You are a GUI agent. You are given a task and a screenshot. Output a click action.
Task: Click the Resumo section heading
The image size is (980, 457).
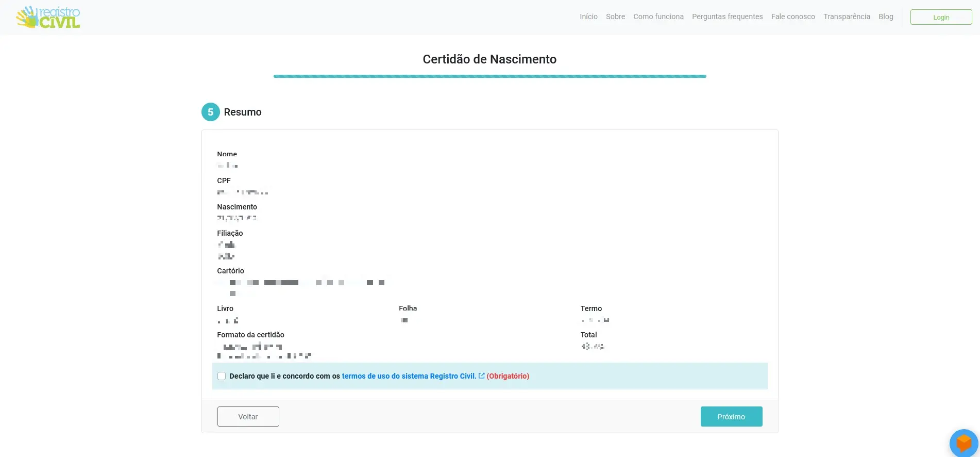(x=243, y=112)
